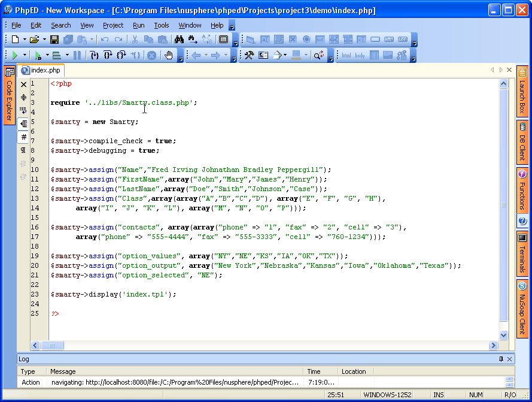Stop the running debug session
Image resolution: width=532 pixels, height=402 pixels.
151,55
